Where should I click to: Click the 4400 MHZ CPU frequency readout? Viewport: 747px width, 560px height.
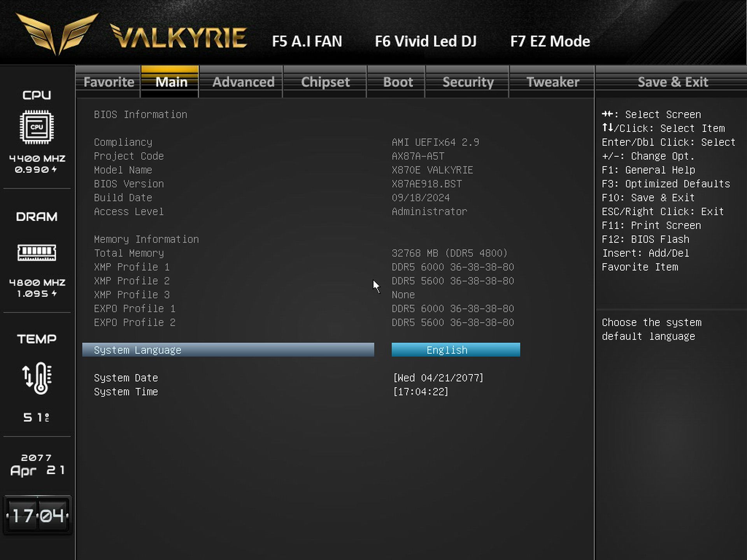37,159
